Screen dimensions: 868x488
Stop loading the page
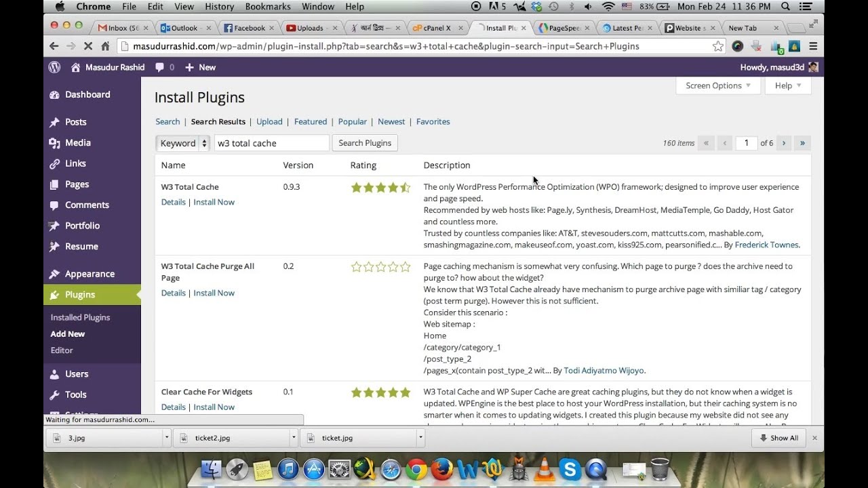[87, 46]
